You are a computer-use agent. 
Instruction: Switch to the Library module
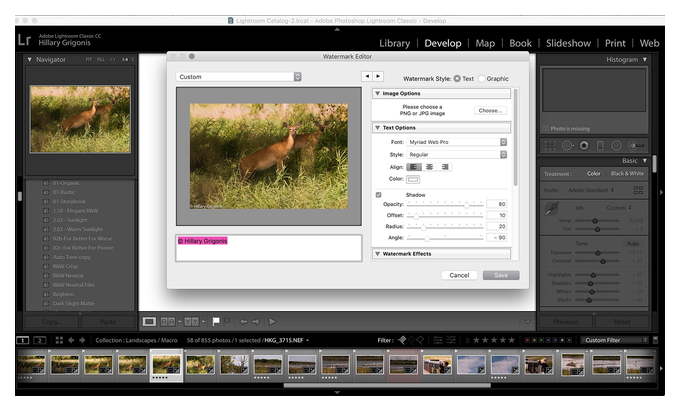tap(395, 43)
